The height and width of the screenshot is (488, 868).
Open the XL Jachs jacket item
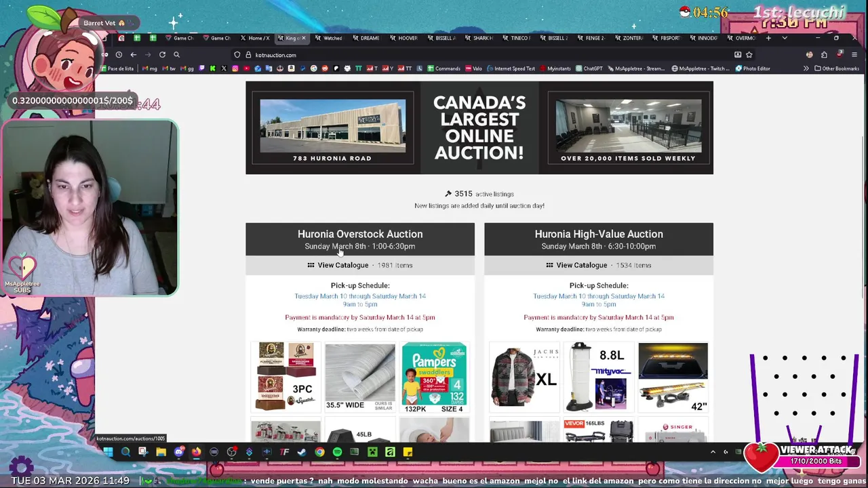(x=524, y=378)
